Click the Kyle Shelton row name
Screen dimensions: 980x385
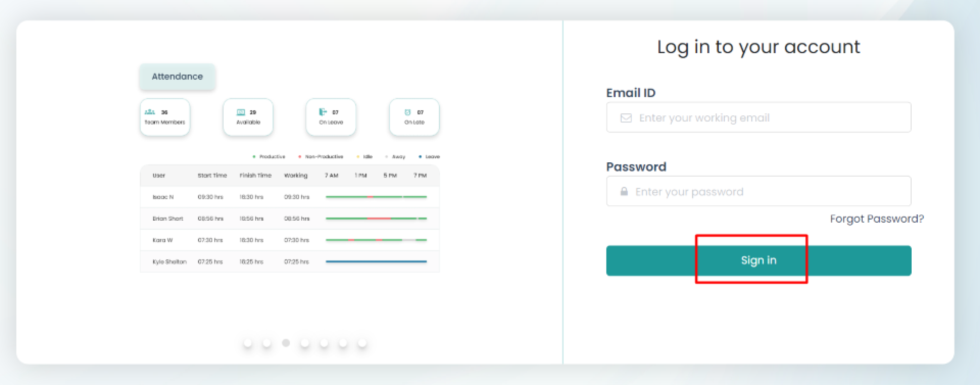click(x=169, y=262)
